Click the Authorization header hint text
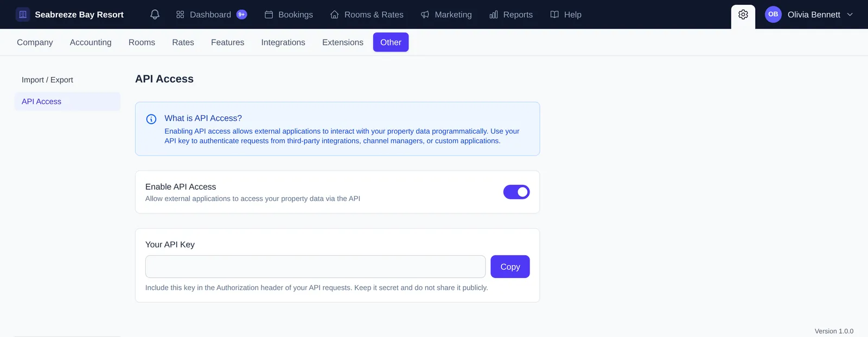The image size is (868, 337). tap(317, 288)
